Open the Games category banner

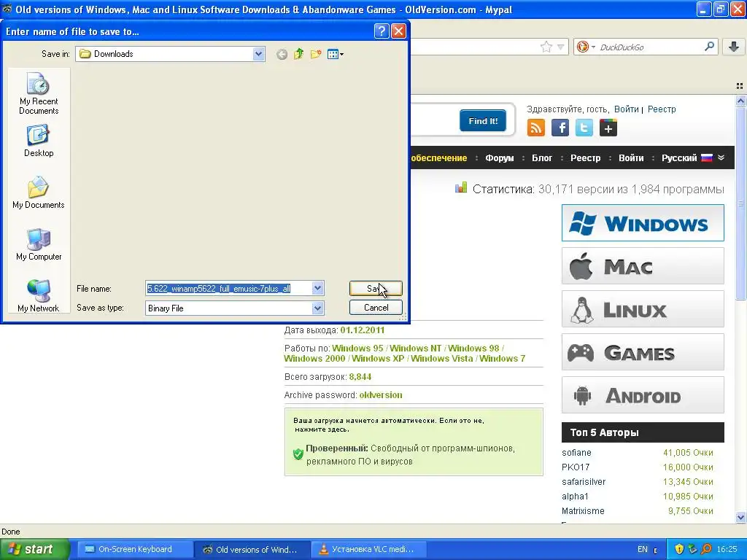(x=643, y=352)
